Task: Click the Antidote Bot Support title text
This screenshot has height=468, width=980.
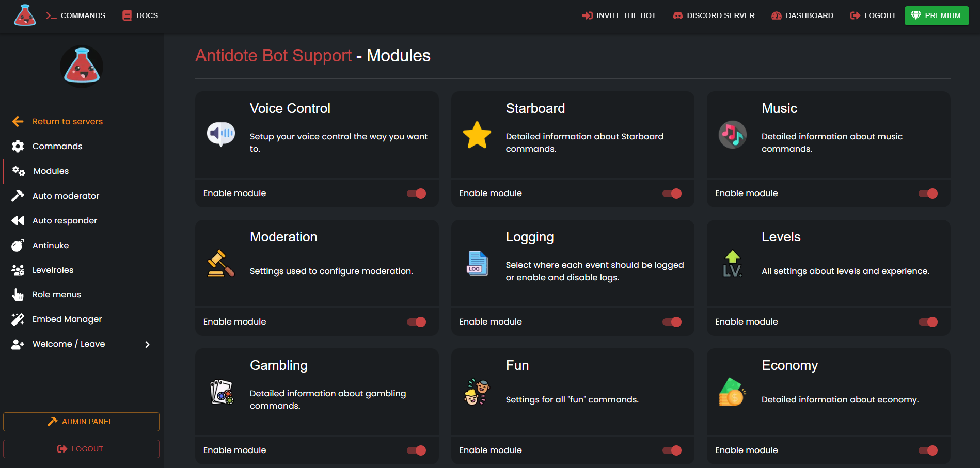Action: pyautogui.click(x=273, y=56)
